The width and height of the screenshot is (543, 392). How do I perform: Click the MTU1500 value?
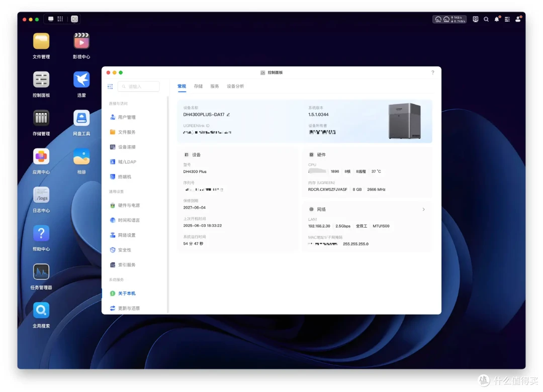pyautogui.click(x=381, y=226)
